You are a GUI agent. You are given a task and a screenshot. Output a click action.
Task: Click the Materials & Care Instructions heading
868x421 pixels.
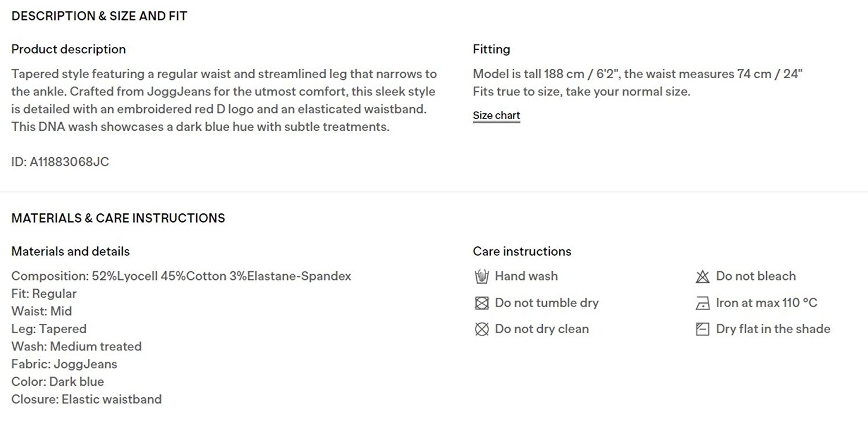tap(118, 218)
